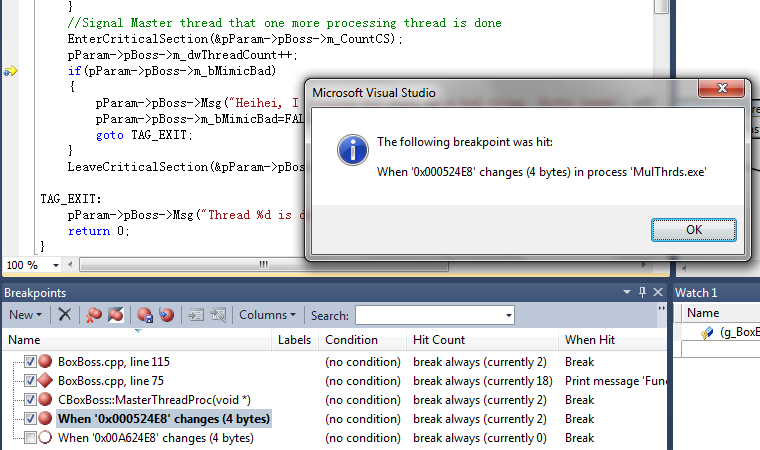Click the breakpoints Search input field
The width and height of the screenshot is (760, 450).
(x=434, y=315)
